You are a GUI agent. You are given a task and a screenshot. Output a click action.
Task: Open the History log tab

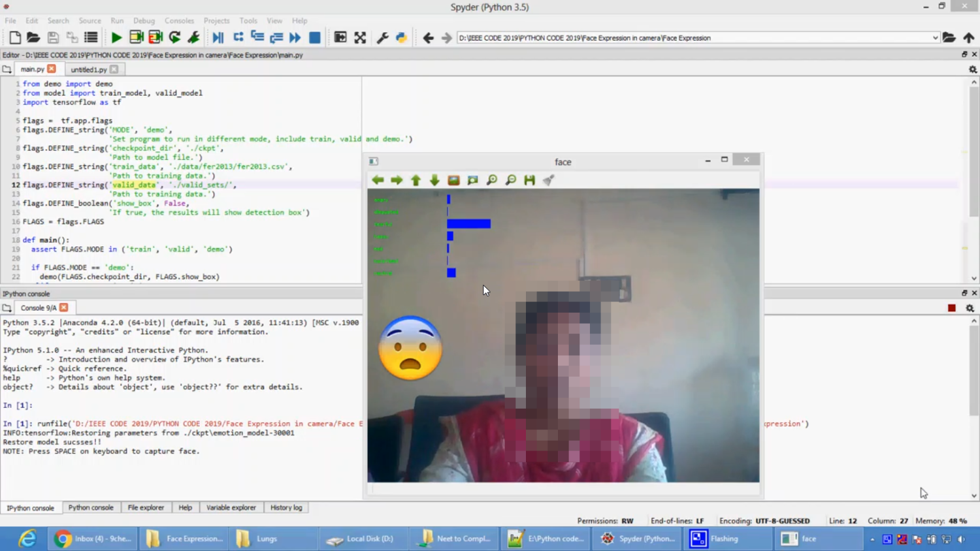pos(286,507)
